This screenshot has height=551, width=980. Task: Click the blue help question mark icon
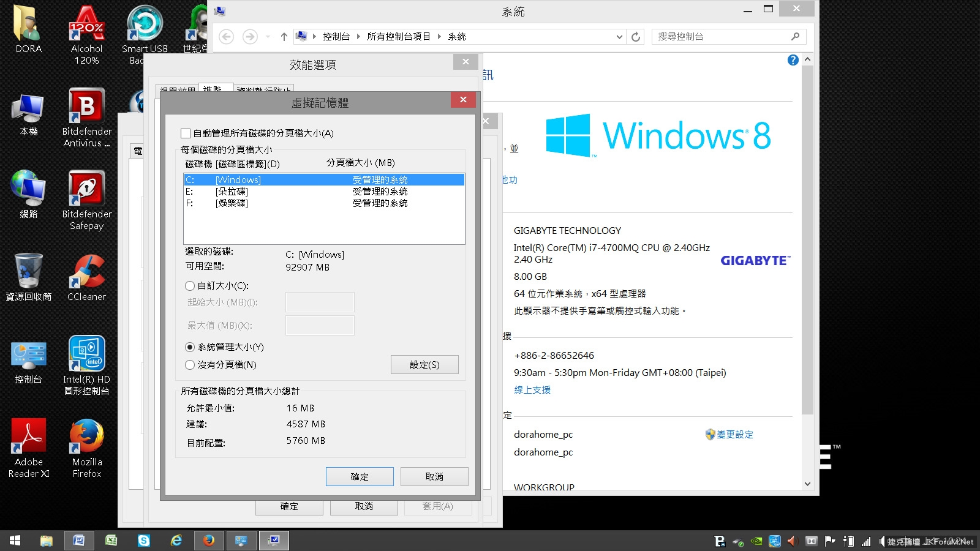click(x=793, y=60)
